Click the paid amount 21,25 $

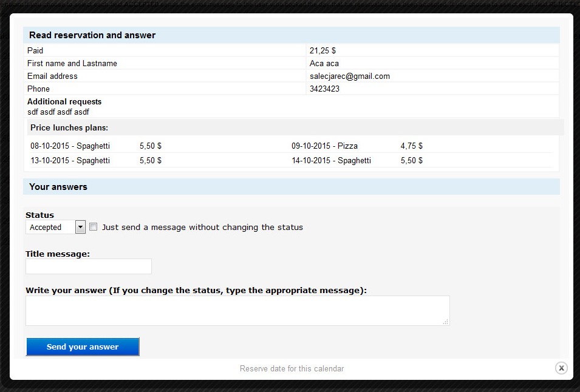click(322, 50)
